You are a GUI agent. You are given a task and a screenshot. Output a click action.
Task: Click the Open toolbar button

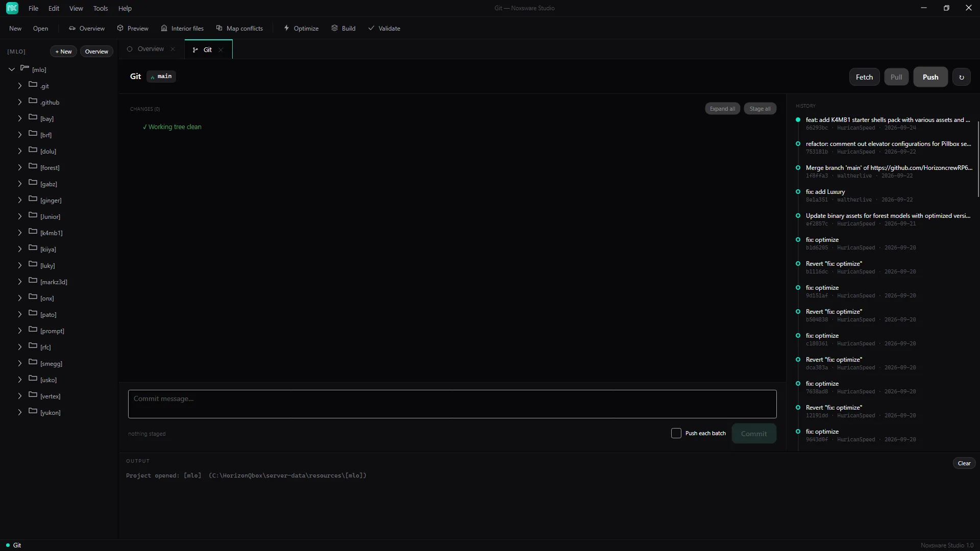(x=40, y=29)
